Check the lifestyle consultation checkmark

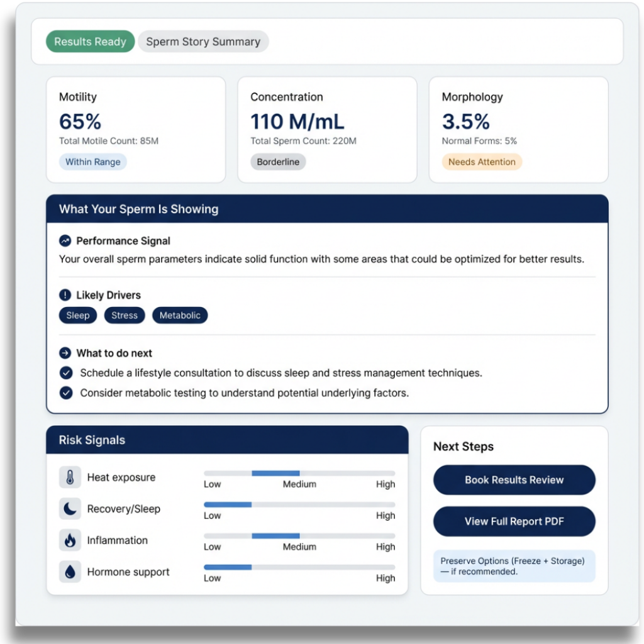click(x=65, y=373)
